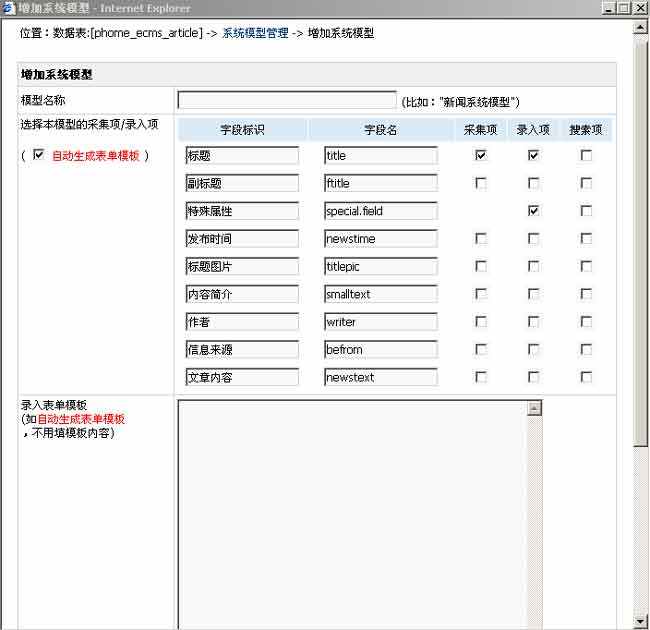Open the 系统模型管理 breadcrumb link

click(255, 33)
